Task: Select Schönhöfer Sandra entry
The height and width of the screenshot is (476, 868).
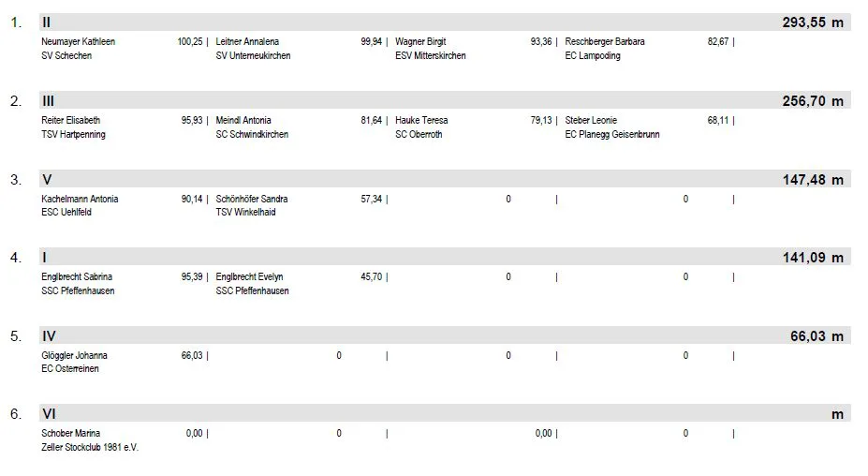Action: [x=251, y=199]
